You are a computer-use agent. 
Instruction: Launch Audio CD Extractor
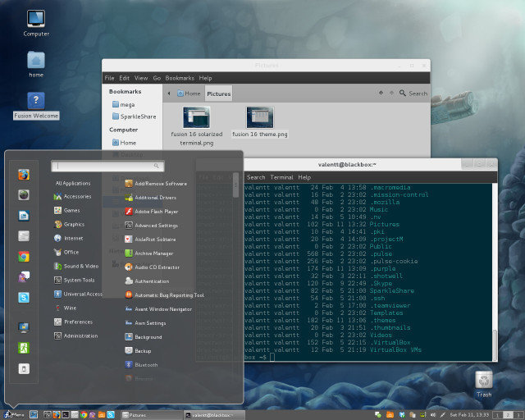(152, 267)
